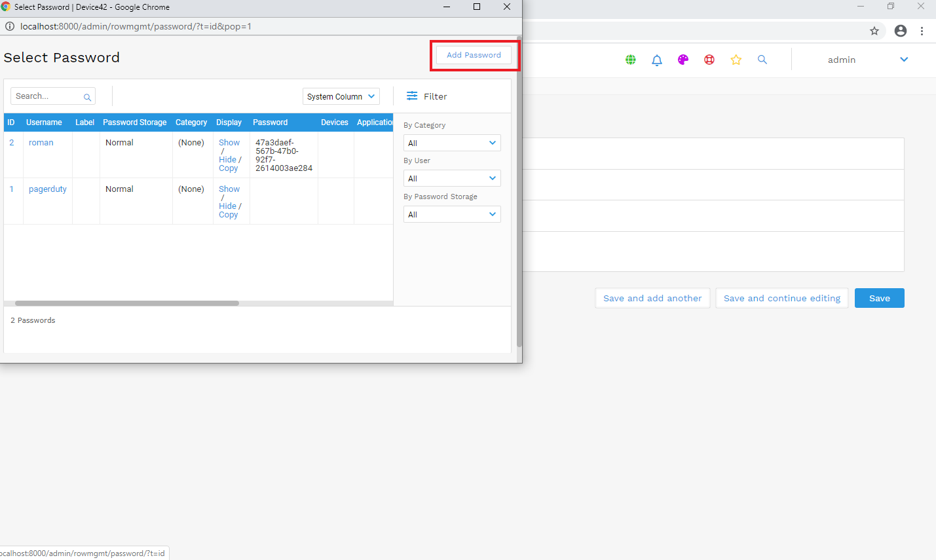This screenshot has height=560, width=936.
Task: Click the Add Password button
Action: click(x=474, y=55)
